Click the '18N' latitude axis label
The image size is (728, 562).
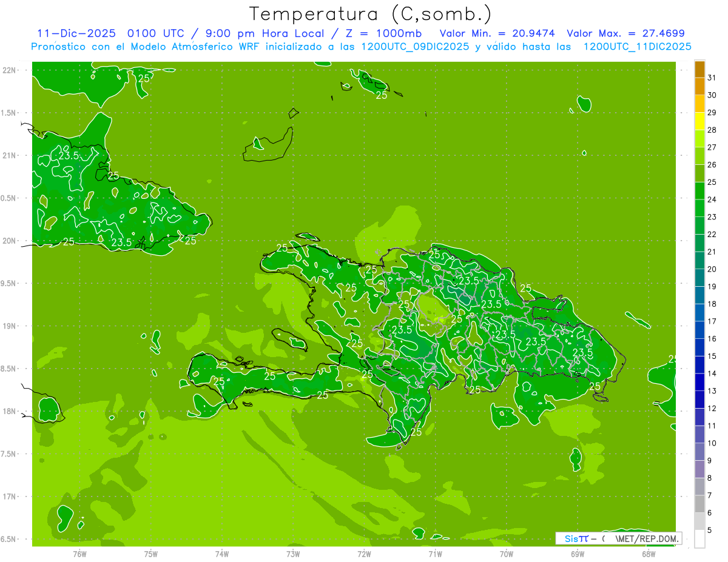tap(8, 411)
